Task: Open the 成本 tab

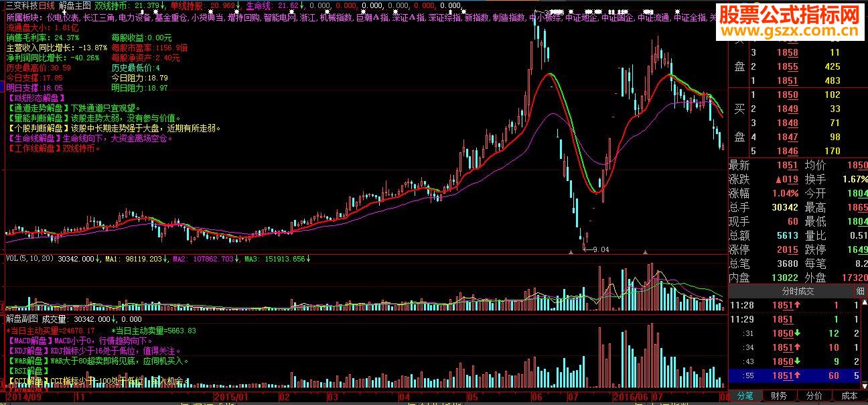Action: pyautogui.click(x=849, y=396)
